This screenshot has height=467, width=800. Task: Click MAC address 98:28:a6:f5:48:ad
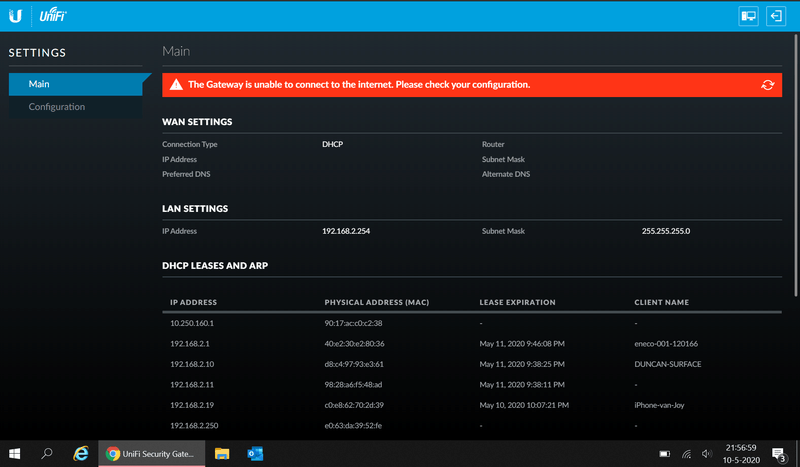tap(353, 384)
